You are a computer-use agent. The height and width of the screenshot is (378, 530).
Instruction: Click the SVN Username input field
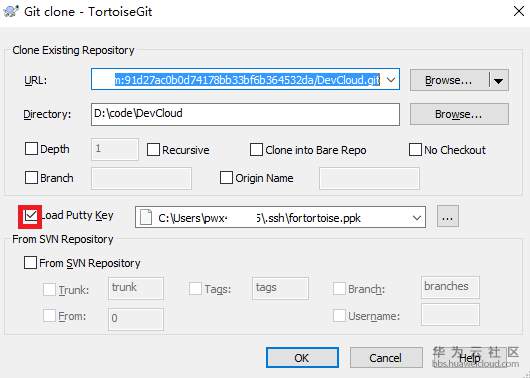pyautogui.click(x=450, y=314)
